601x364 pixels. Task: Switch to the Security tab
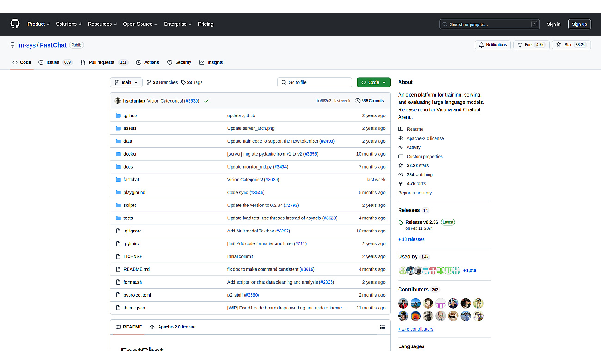click(179, 62)
